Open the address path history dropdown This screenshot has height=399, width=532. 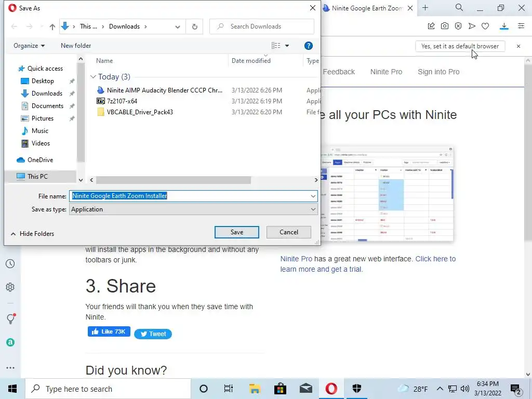tap(178, 27)
